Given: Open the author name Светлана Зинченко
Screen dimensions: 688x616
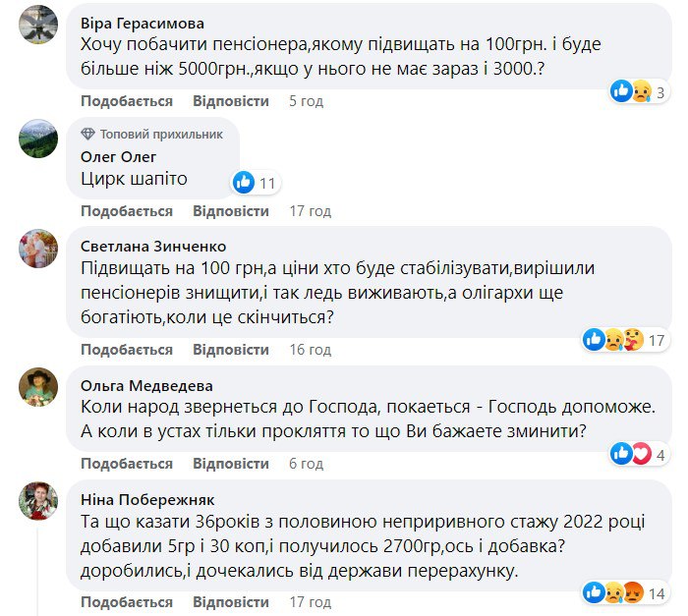Looking at the screenshot, I should (153, 246).
